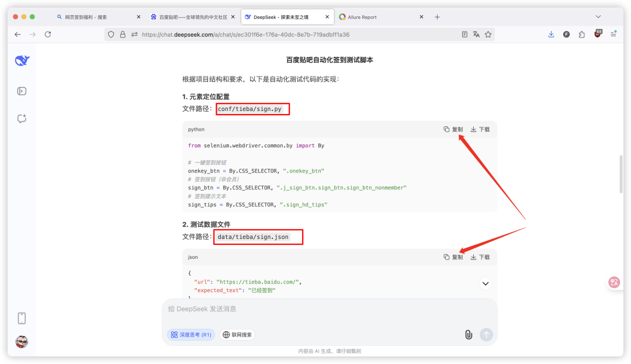Click the 1. 元素定位配置 heading
The height and width of the screenshot is (364, 631).
[x=206, y=97]
